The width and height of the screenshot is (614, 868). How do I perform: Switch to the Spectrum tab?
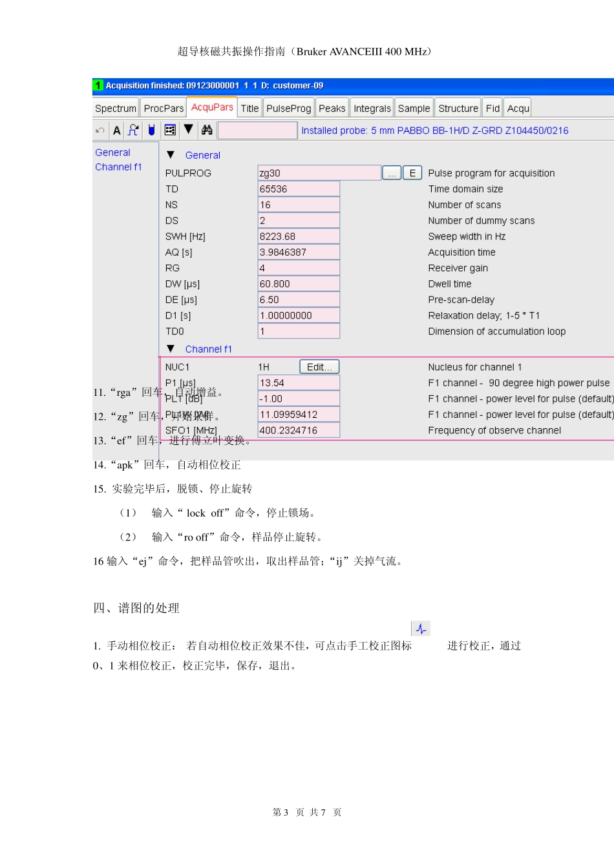coord(116,108)
